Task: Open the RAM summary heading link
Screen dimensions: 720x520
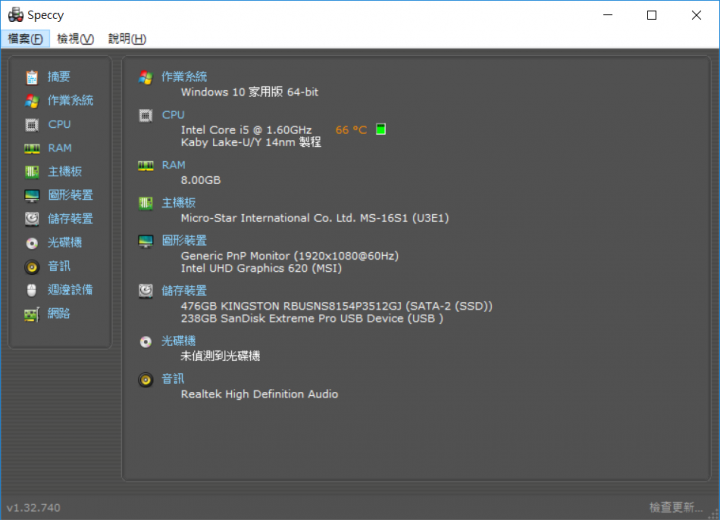Action: pos(174,165)
